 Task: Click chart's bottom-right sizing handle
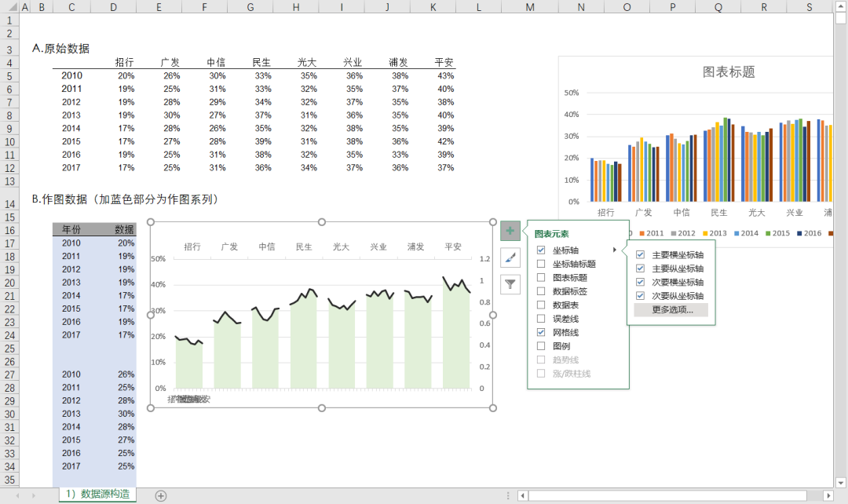pyautogui.click(x=492, y=408)
